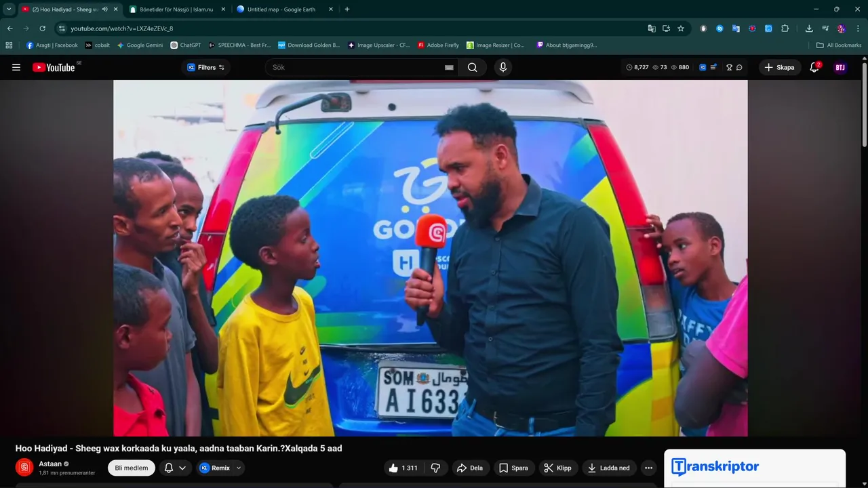868x488 pixels.
Task: Click the Remix button
Action: (214, 468)
